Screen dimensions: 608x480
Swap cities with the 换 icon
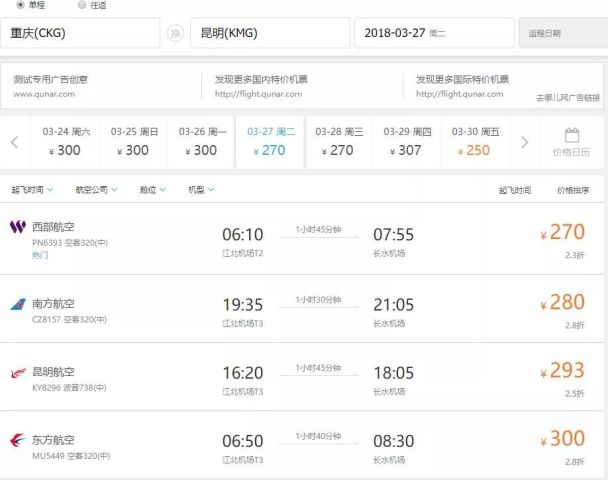tap(175, 33)
